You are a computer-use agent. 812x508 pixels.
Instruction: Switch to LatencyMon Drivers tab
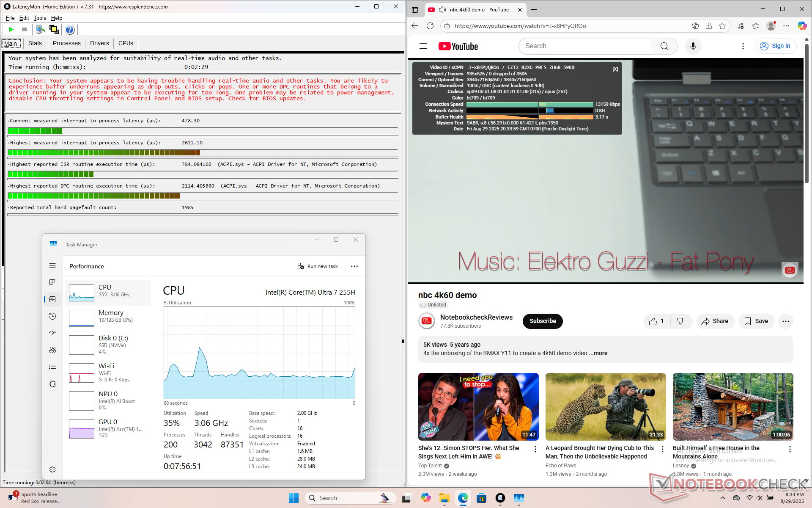pos(99,43)
